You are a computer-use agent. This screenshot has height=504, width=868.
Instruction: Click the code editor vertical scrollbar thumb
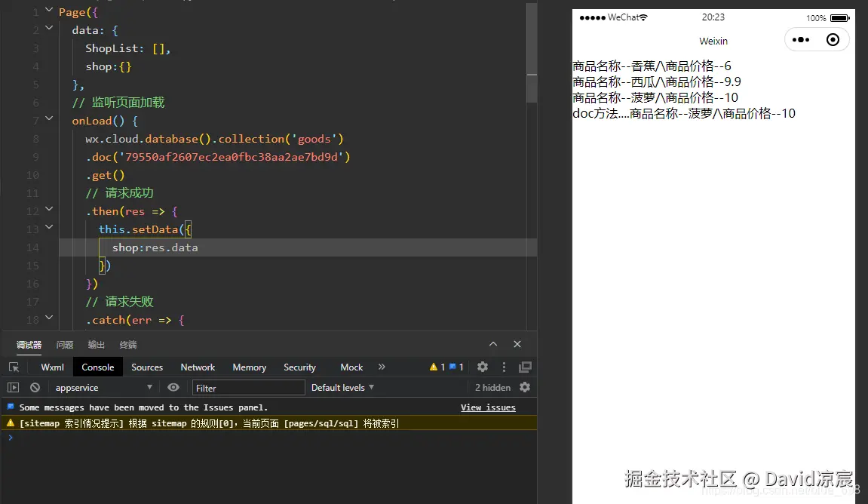[532, 53]
